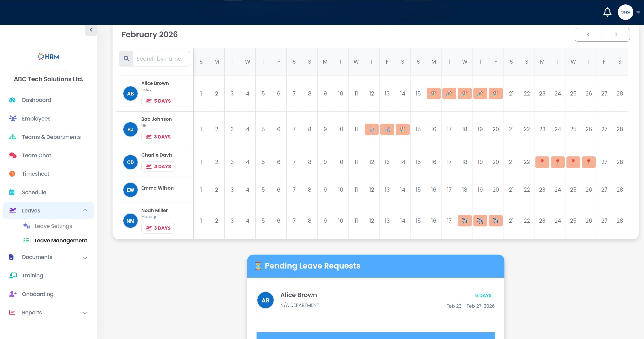Click Charlie Davis's pin leave on the 23rd
644x339 pixels.
coord(542,162)
